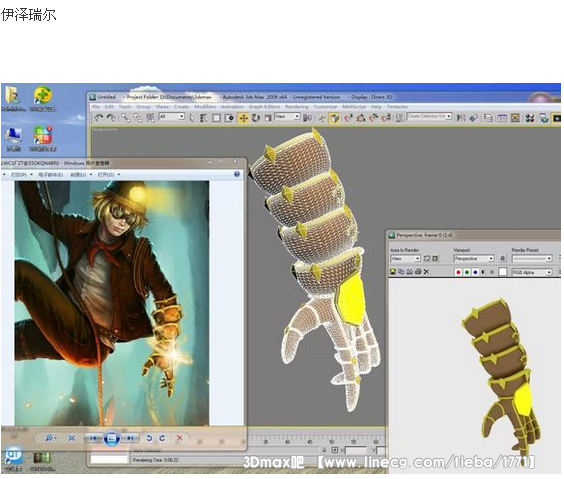Print the rendered image
Image resolution: width=564 pixels, height=479 pixels.
[x=418, y=272]
